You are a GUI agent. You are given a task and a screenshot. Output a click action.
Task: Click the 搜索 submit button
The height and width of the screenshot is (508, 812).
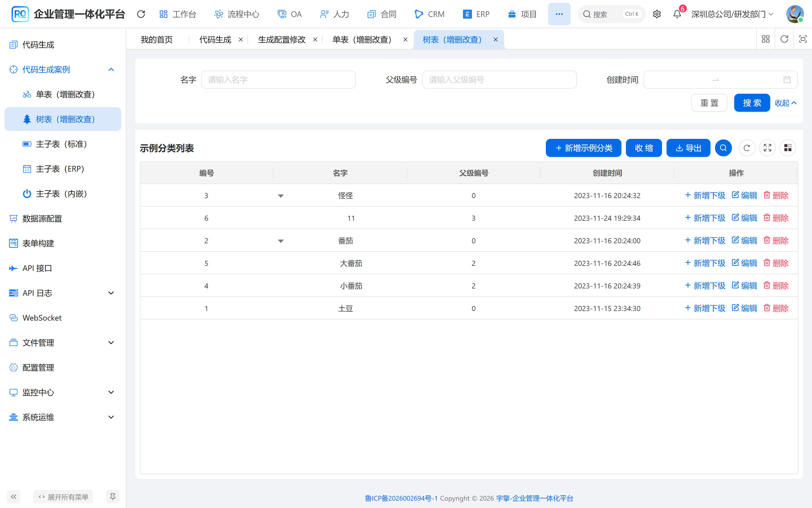tap(752, 103)
